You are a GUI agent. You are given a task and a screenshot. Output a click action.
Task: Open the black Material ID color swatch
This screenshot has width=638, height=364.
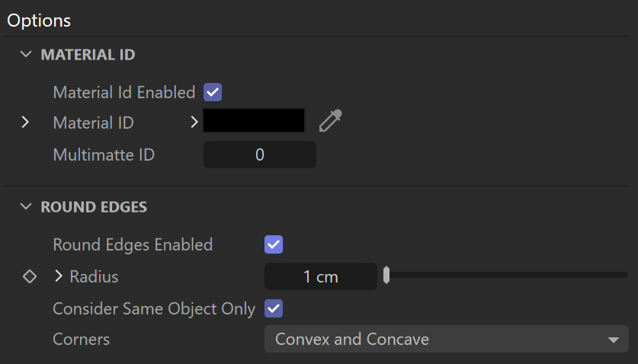click(254, 120)
